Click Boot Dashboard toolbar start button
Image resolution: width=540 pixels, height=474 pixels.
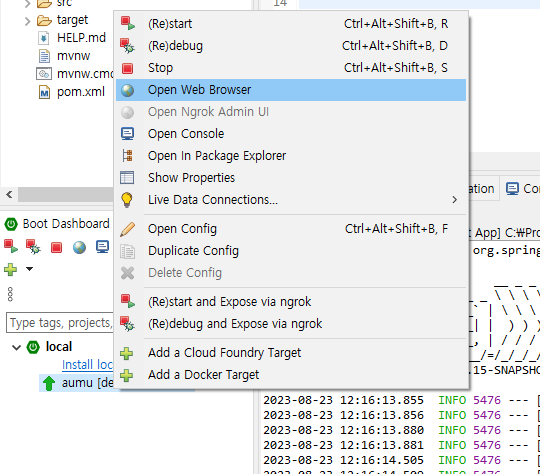click(11, 246)
